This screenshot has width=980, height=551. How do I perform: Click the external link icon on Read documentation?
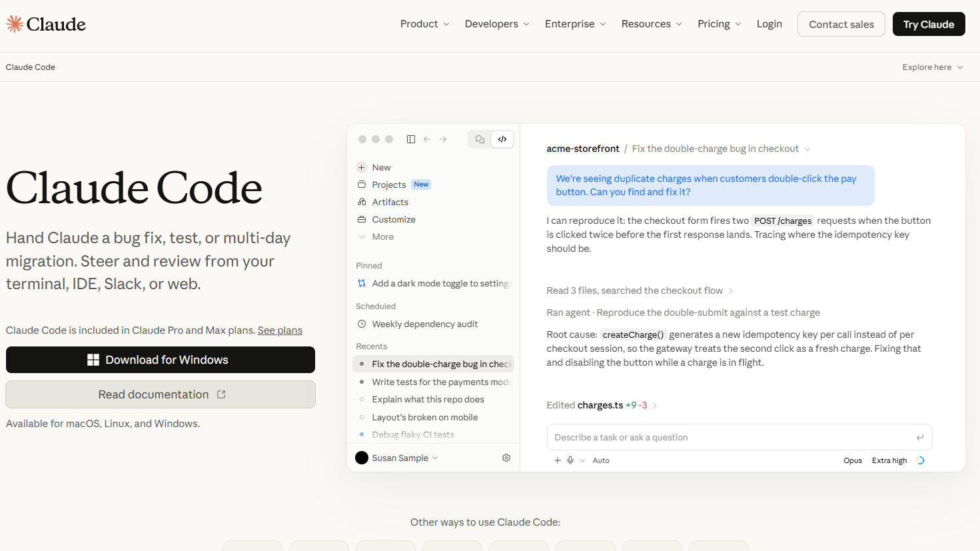pos(221,394)
